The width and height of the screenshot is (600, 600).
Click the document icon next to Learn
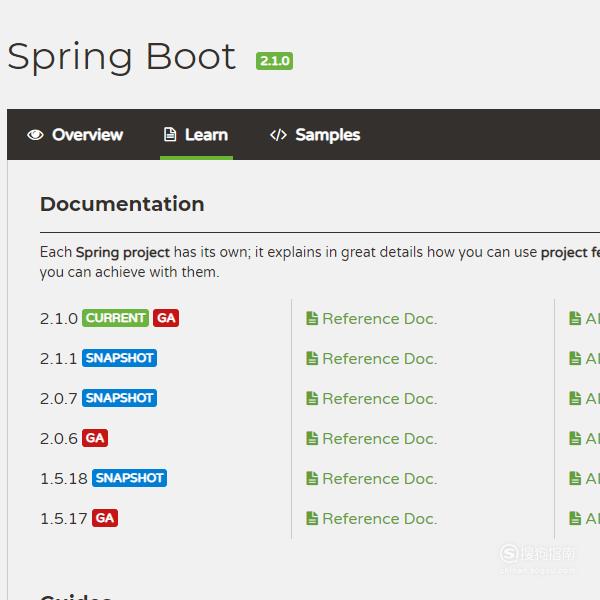[x=170, y=134]
